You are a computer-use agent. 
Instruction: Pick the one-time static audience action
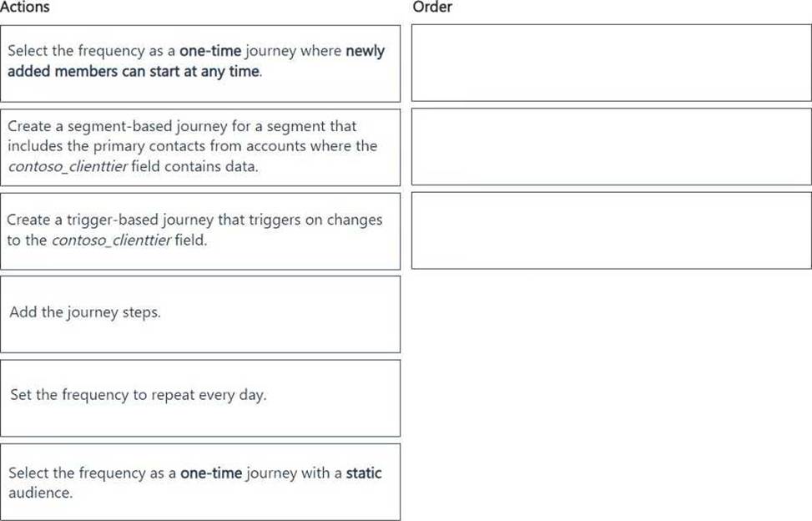click(200, 482)
